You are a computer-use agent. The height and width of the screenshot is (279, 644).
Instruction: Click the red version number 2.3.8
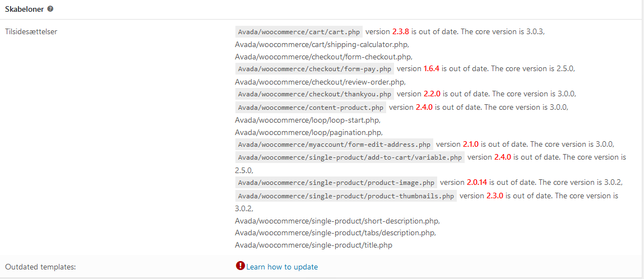click(x=401, y=31)
